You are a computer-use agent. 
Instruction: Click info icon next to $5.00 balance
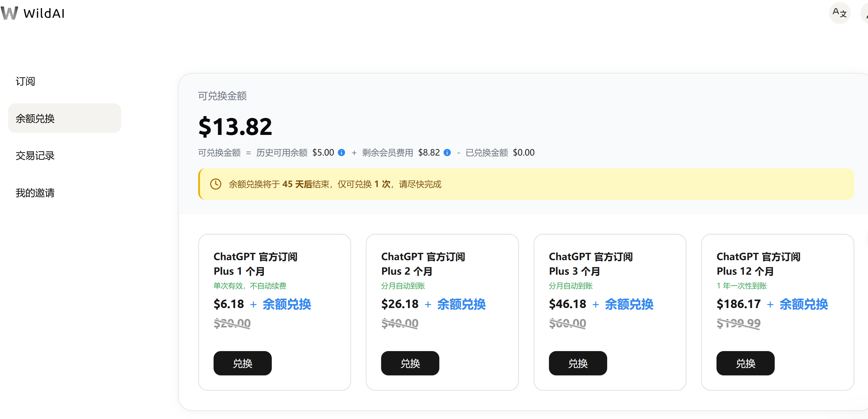pyautogui.click(x=341, y=153)
